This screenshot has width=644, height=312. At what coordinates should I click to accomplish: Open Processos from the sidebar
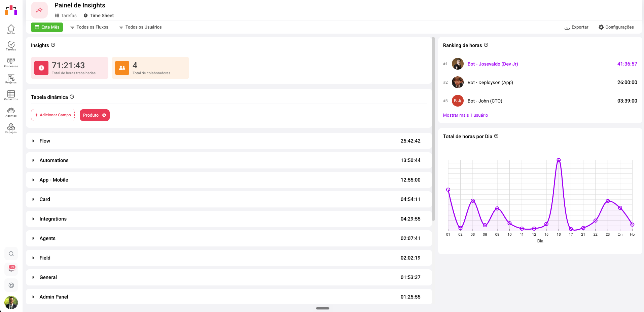pyautogui.click(x=11, y=62)
